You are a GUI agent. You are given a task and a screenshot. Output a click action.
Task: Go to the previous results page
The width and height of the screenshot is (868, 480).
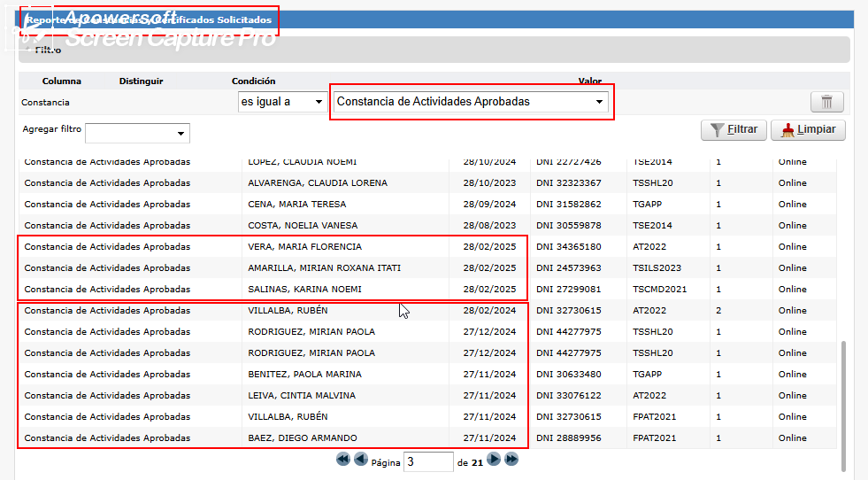360,460
